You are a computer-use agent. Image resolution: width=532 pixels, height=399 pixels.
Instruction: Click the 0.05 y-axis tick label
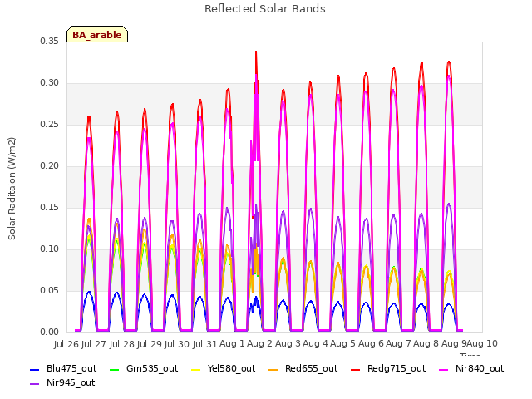point(50,291)
